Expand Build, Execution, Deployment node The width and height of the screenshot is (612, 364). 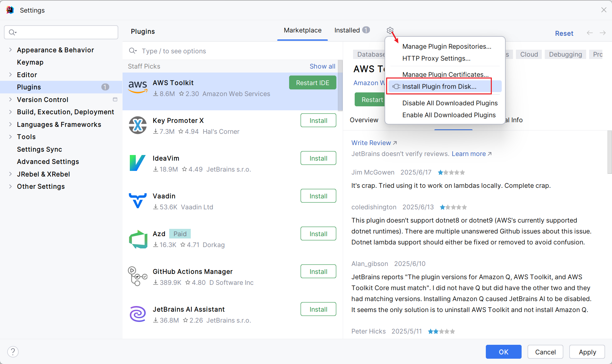10,112
